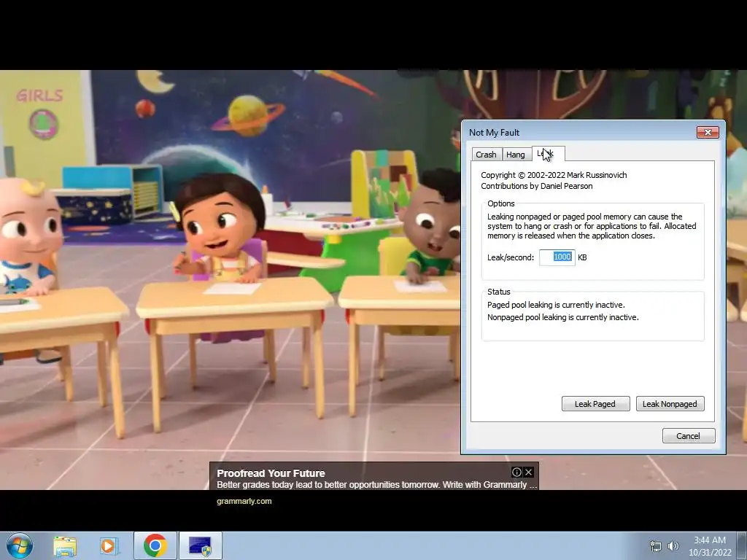Viewport: 747px width, 560px height.
Task: Open Windows Explorer from the taskbar
Action: pyautogui.click(x=65, y=545)
